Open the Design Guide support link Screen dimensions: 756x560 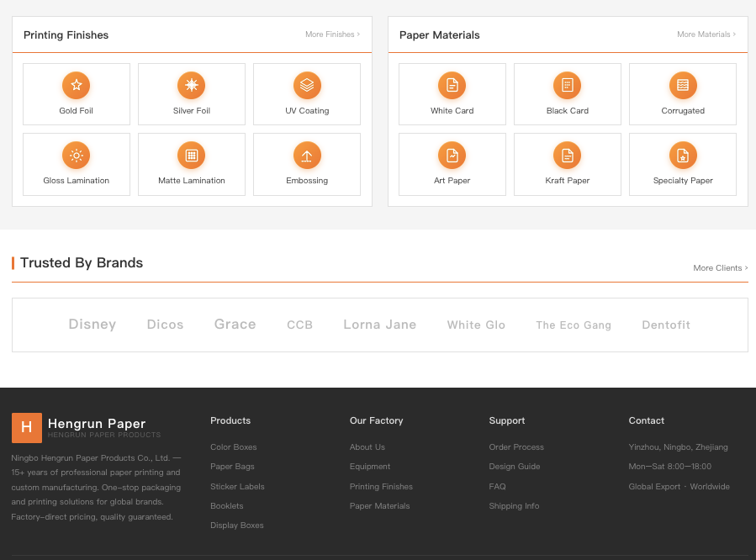515,467
